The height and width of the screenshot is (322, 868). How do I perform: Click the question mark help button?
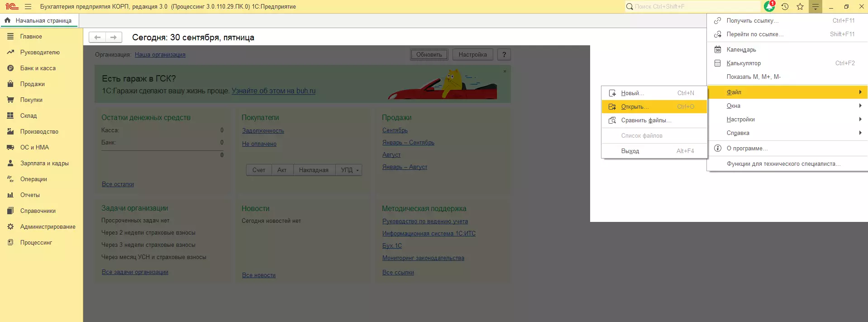click(x=504, y=55)
